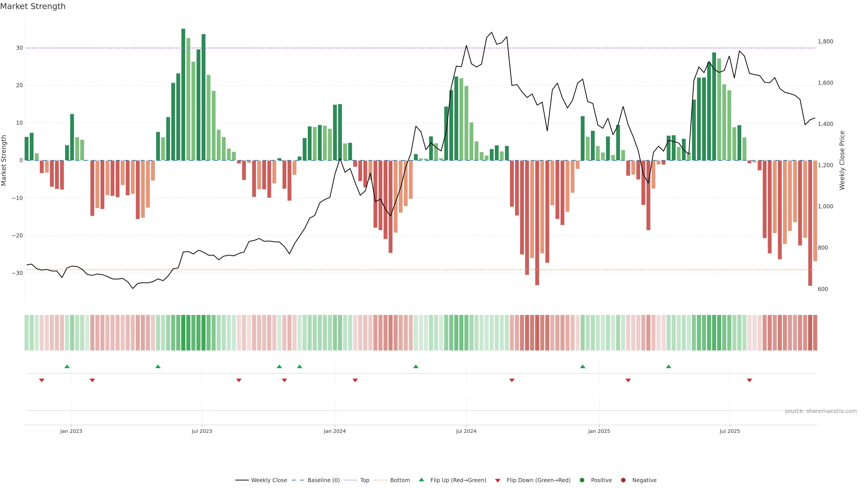The image size is (868, 488).
Task: Click the green Positive circle legend icon
Action: [x=582, y=480]
